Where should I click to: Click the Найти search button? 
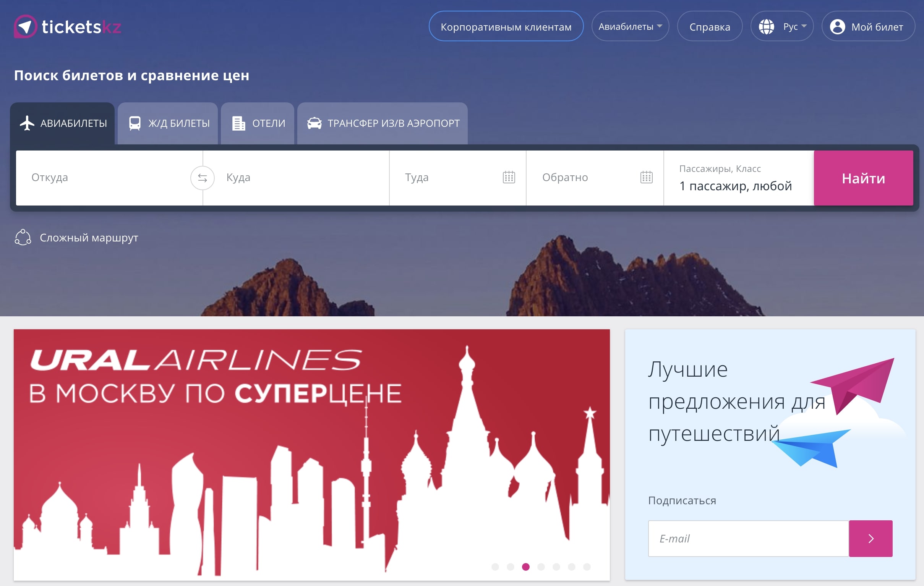[863, 178]
